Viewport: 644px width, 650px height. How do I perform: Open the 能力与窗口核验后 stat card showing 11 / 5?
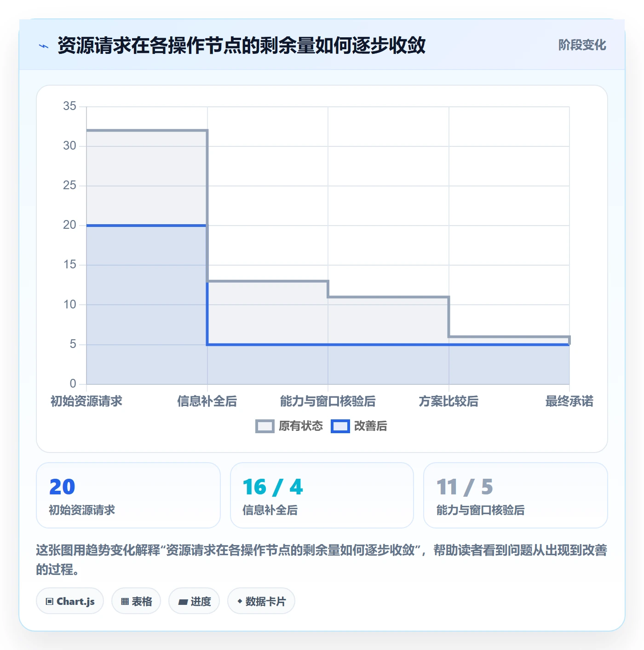click(516, 495)
